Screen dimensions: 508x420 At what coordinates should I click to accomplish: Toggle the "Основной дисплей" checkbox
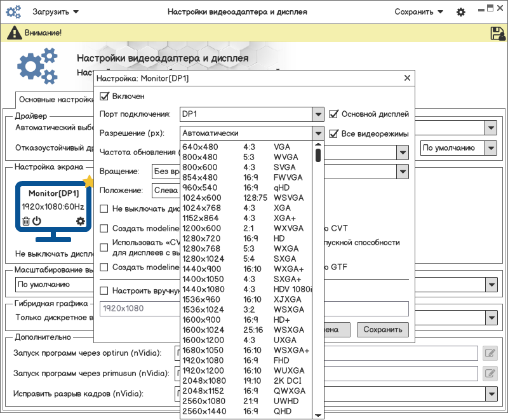pyautogui.click(x=334, y=114)
